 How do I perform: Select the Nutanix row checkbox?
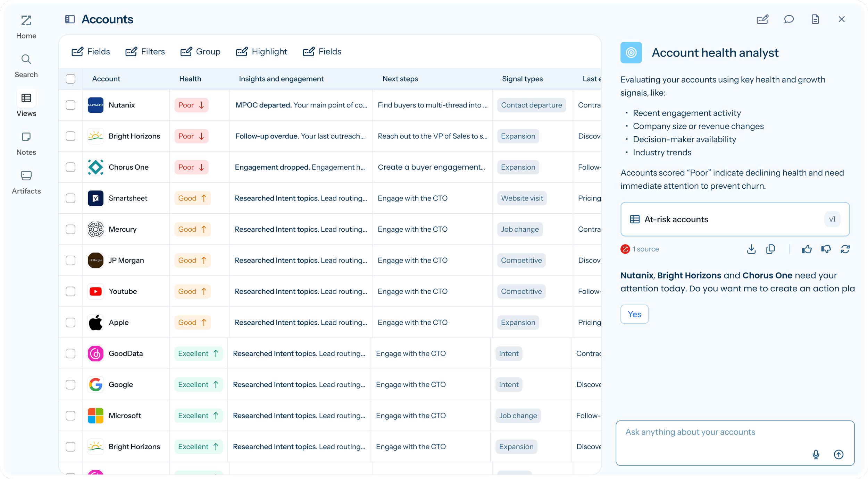[70, 105]
